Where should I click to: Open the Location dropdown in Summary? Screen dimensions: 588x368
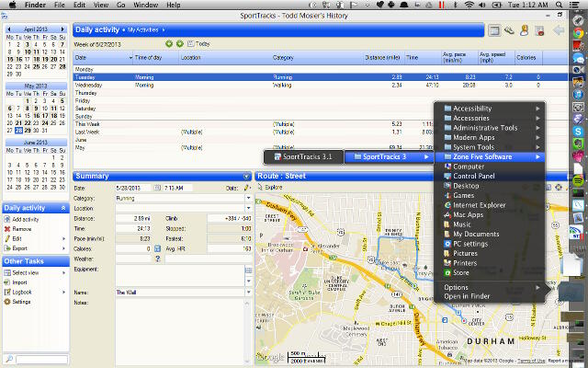point(248,208)
